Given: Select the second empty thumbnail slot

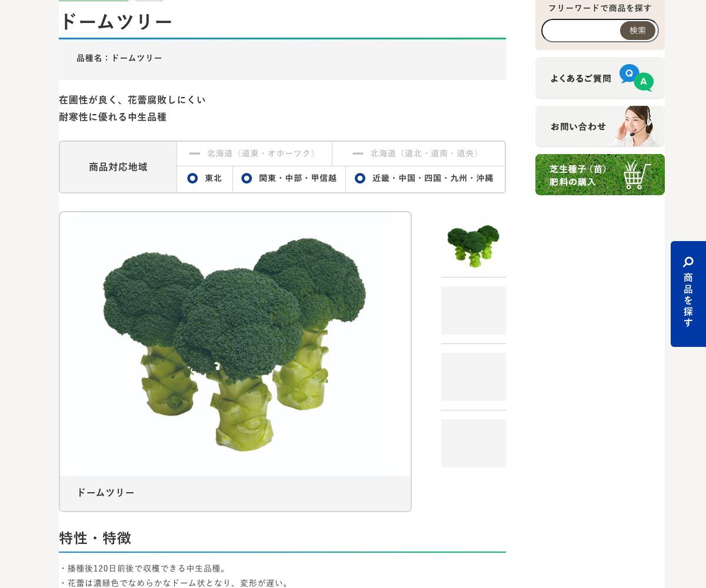Looking at the screenshot, I should coord(474,310).
